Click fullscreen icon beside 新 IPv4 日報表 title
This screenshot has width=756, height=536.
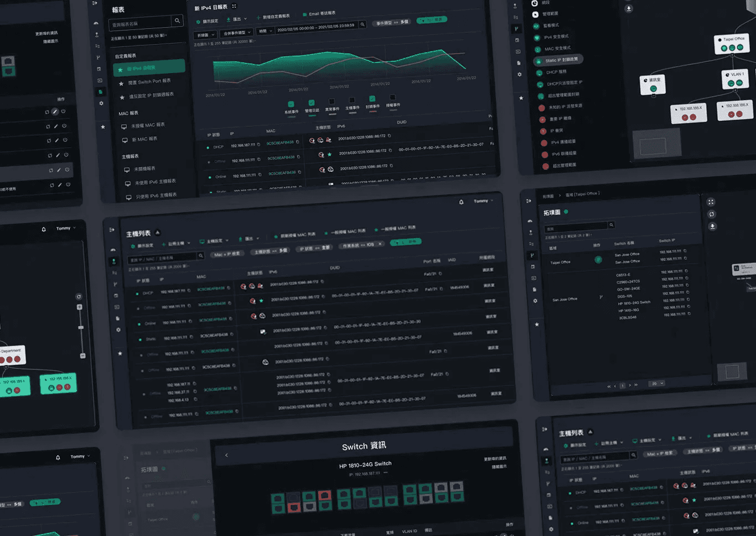pos(234,7)
